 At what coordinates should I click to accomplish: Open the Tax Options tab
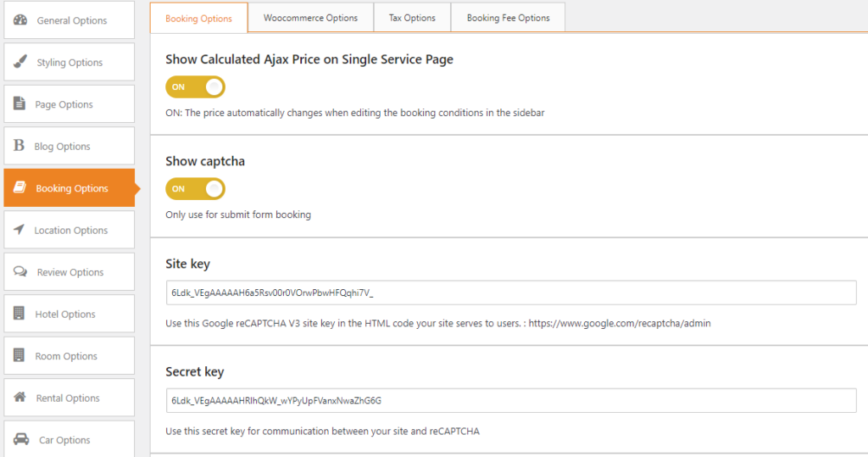[412, 18]
